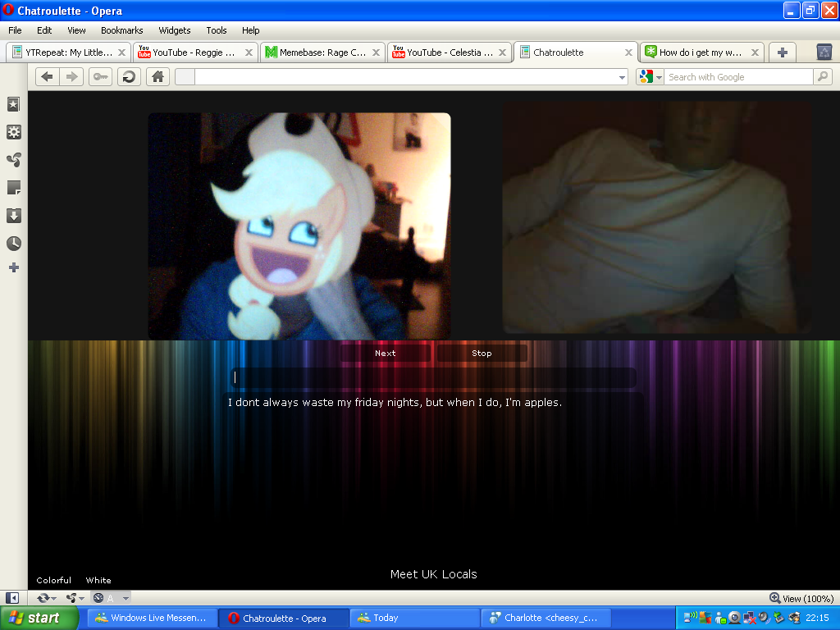Open the Bookmarks star panel in sidebar

[13, 104]
